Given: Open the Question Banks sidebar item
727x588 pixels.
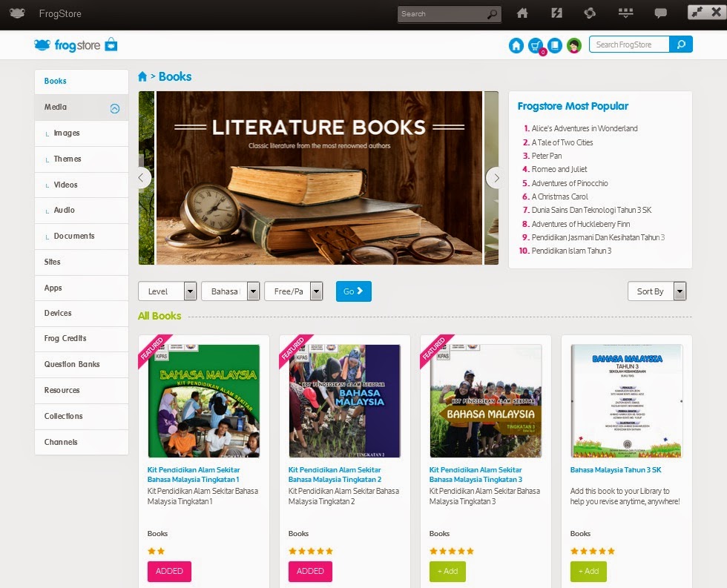Looking at the screenshot, I should coord(82,364).
